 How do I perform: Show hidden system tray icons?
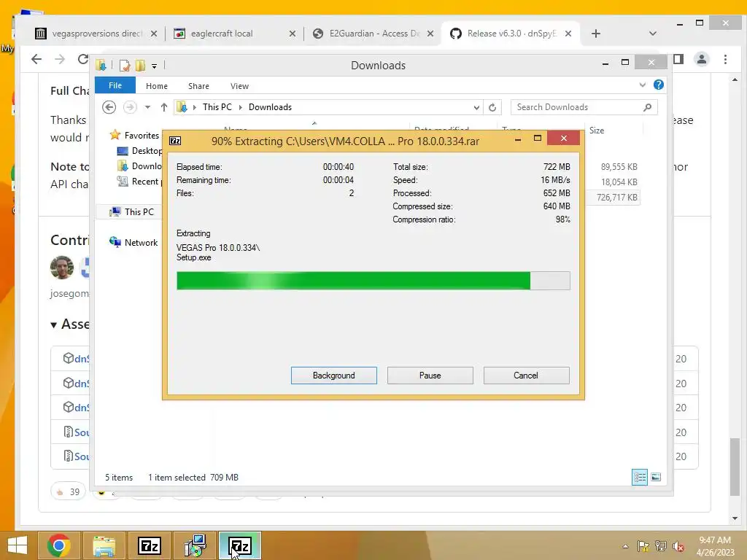(x=625, y=546)
